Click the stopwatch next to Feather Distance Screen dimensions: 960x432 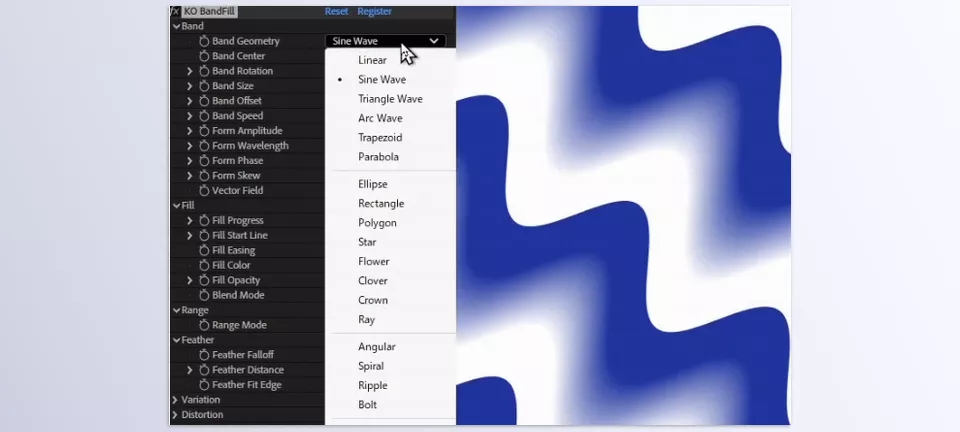[x=204, y=370]
